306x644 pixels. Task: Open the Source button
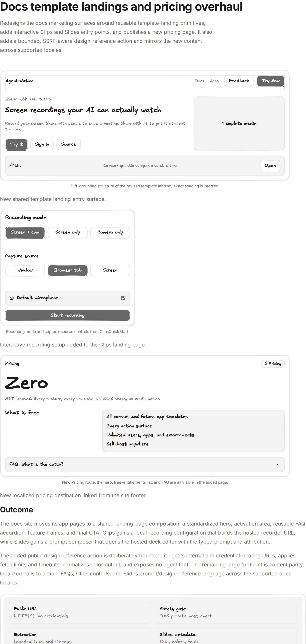(x=68, y=145)
